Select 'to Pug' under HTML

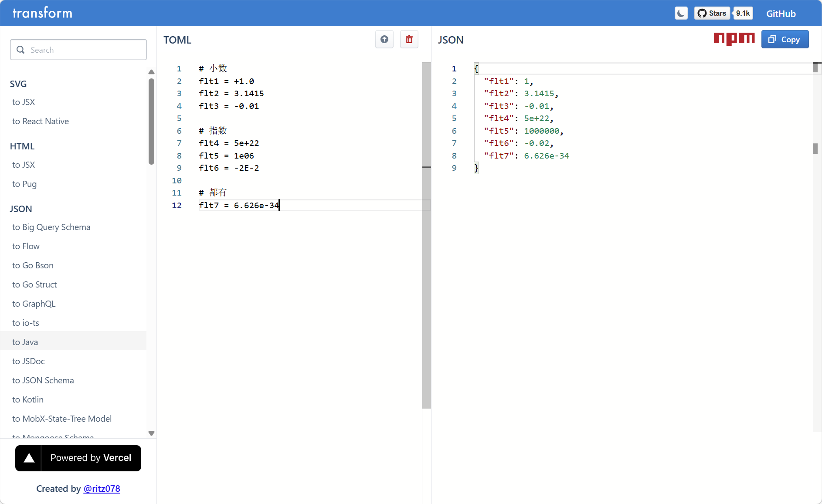24,184
